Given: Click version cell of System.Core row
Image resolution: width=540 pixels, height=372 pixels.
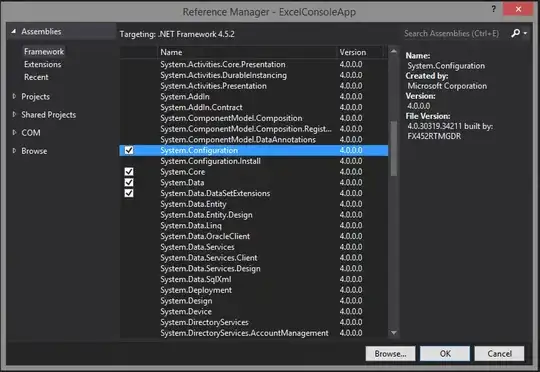Looking at the screenshot, I should point(351,172).
